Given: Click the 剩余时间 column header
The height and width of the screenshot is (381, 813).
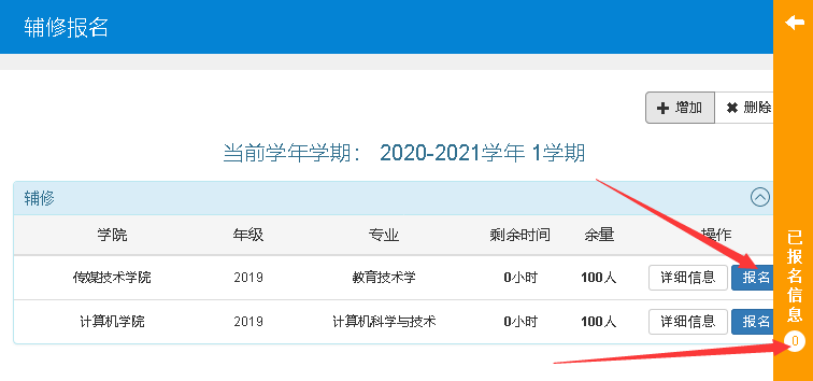Looking at the screenshot, I should [520, 235].
